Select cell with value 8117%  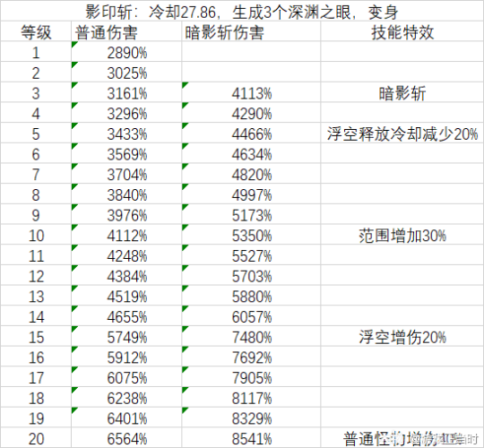[x=251, y=397]
